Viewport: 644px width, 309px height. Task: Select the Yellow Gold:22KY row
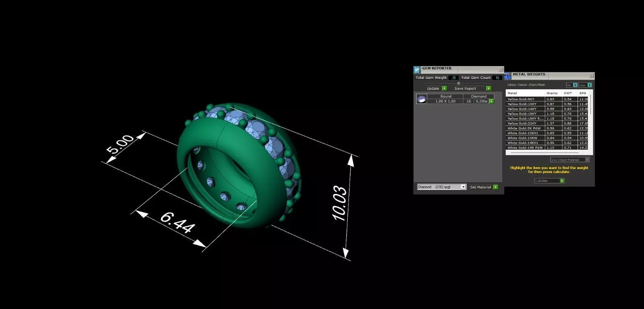point(547,123)
